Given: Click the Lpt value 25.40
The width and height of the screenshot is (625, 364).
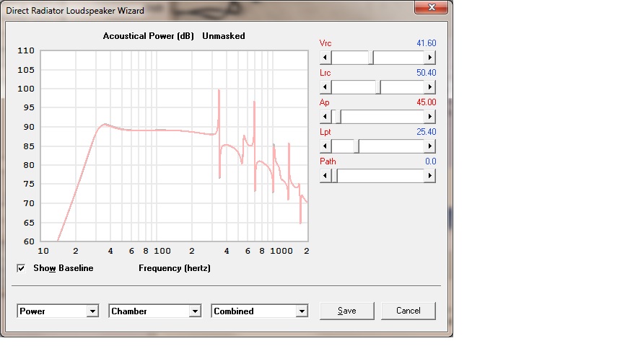Looking at the screenshot, I should (426, 131).
